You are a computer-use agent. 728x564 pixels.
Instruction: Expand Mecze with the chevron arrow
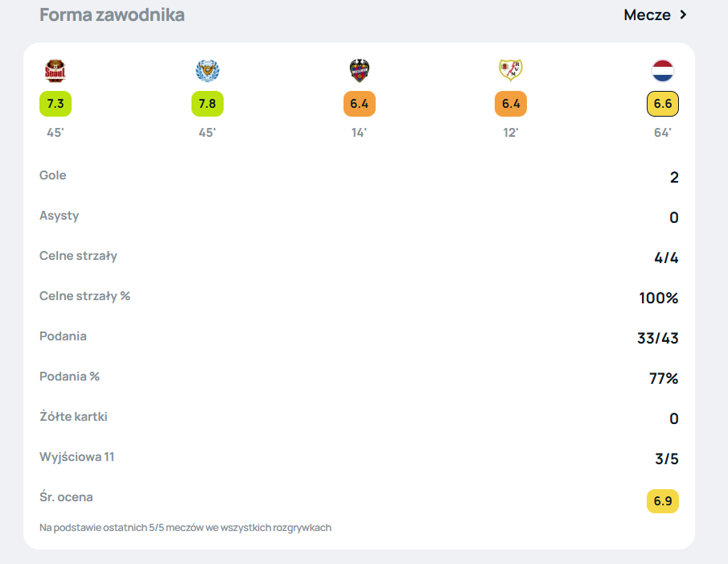click(x=683, y=14)
